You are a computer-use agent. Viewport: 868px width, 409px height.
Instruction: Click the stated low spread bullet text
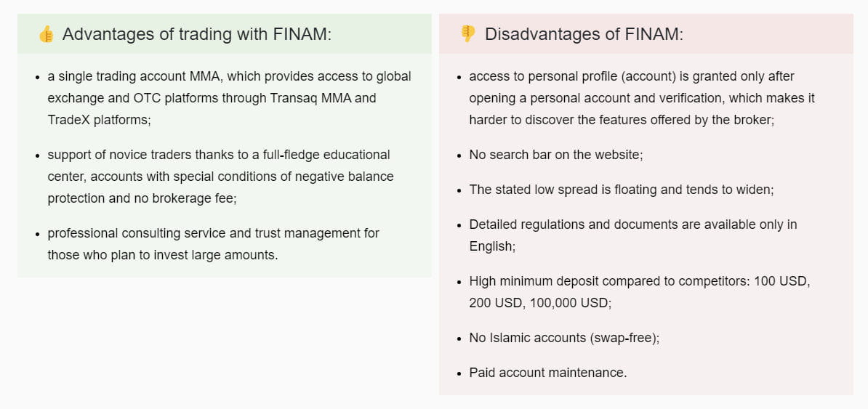pyautogui.click(x=622, y=190)
